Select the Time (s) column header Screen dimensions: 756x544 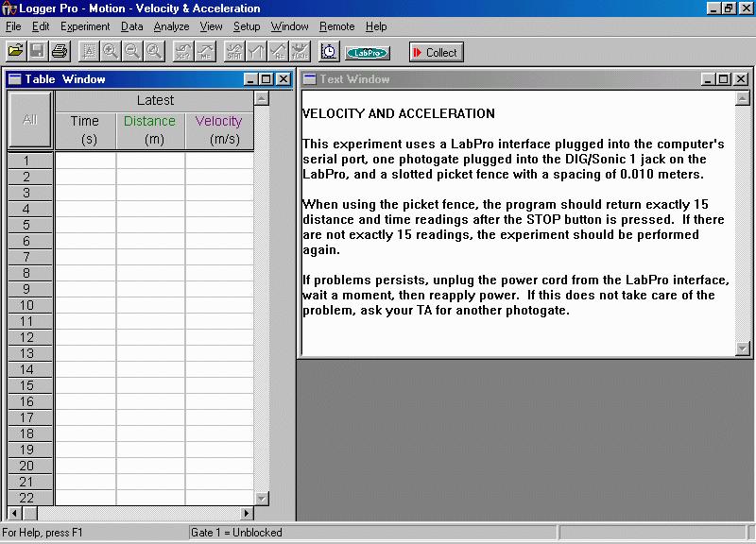pyautogui.click(x=86, y=130)
